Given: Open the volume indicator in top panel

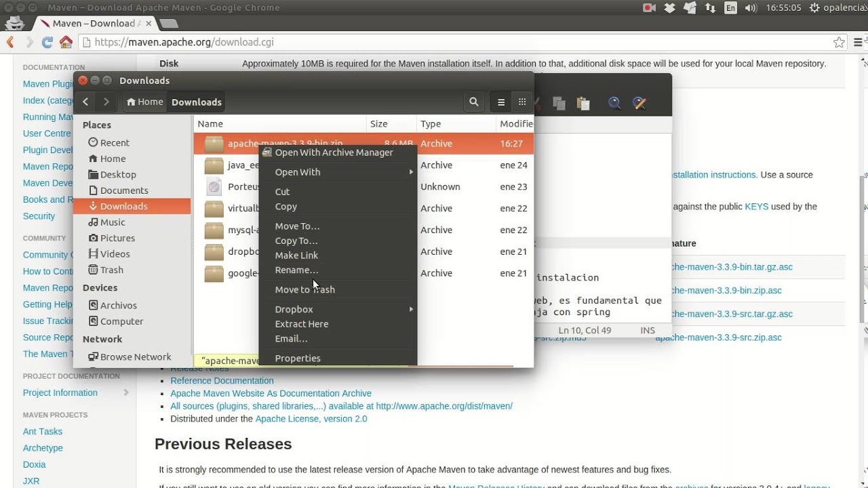Looking at the screenshot, I should click(751, 8).
